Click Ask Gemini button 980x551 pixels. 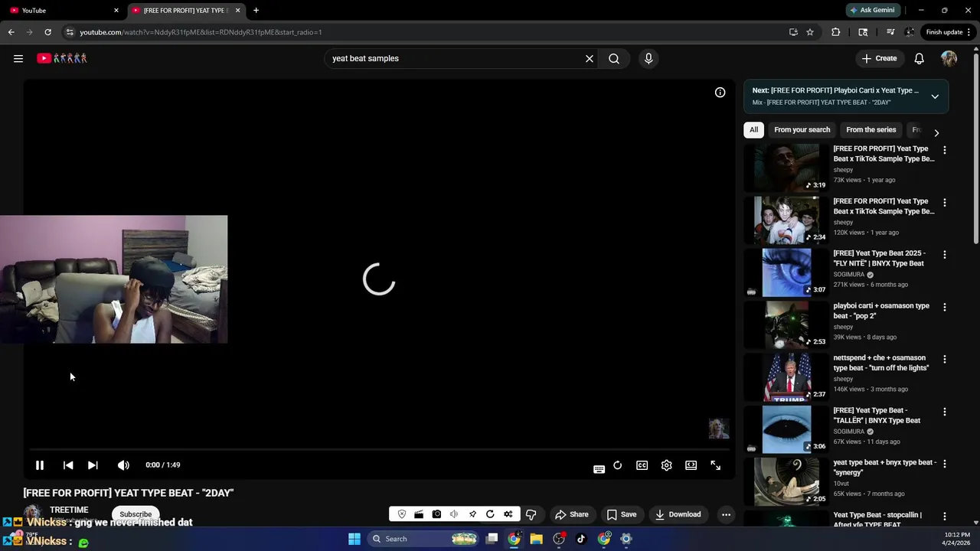tap(872, 11)
